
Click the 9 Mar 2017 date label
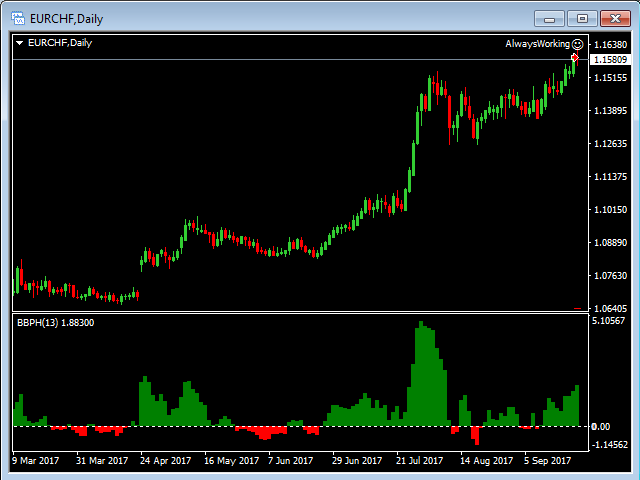tap(36, 461)
